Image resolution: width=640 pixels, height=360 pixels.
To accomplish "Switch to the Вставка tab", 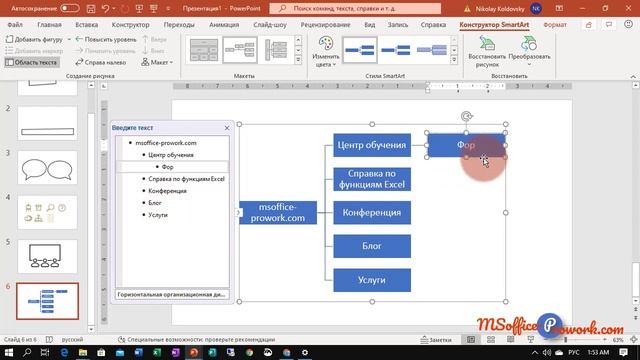I will [87, 25].
